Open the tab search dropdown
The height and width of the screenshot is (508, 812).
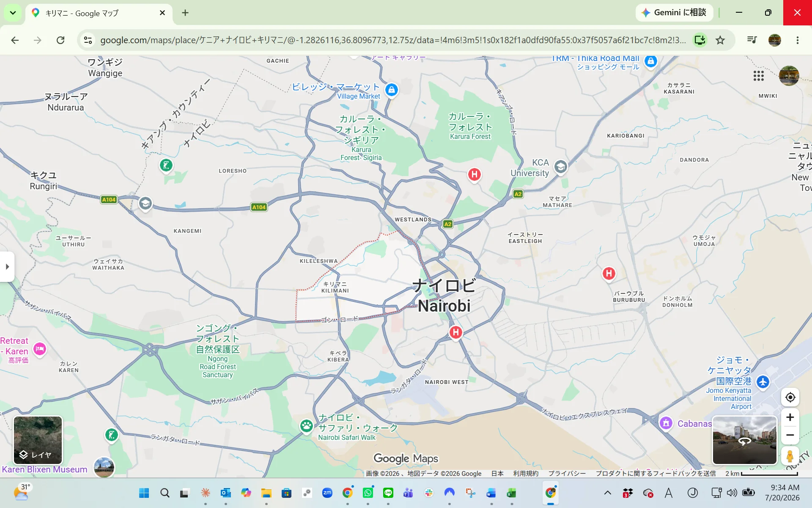(x=13, y=13)
